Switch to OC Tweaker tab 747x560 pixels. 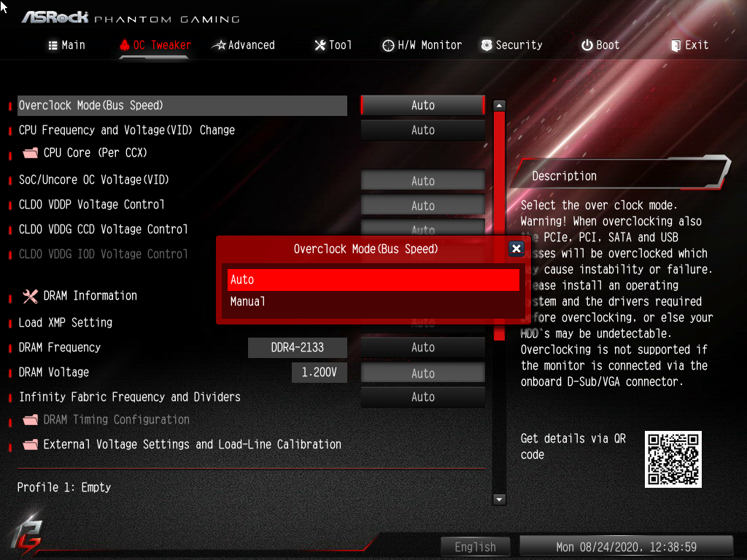[155, 45]
